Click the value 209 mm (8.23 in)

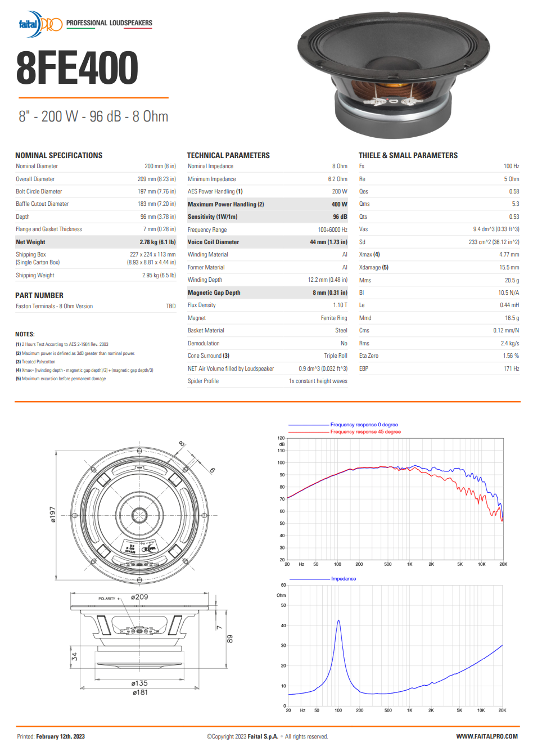[157, 179]
